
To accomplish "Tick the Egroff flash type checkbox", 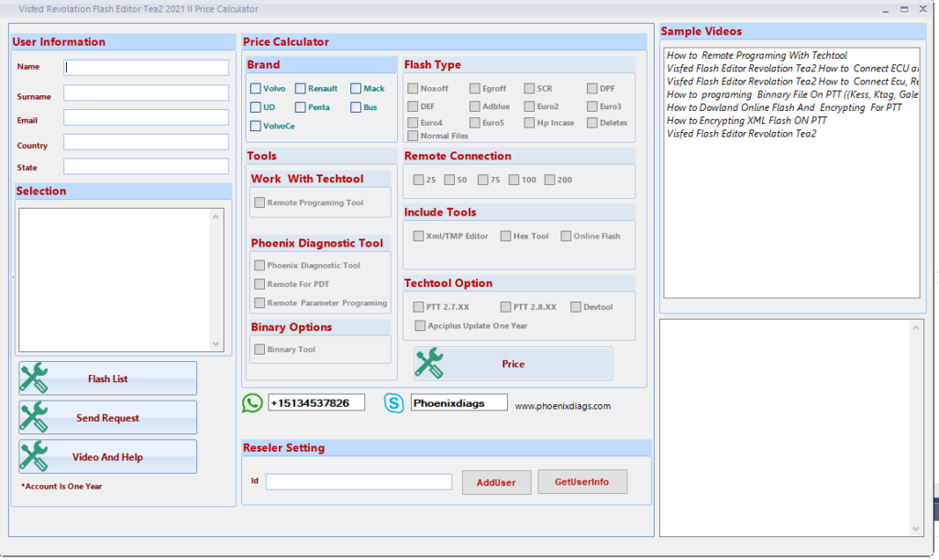I will (x=475, y=89).
